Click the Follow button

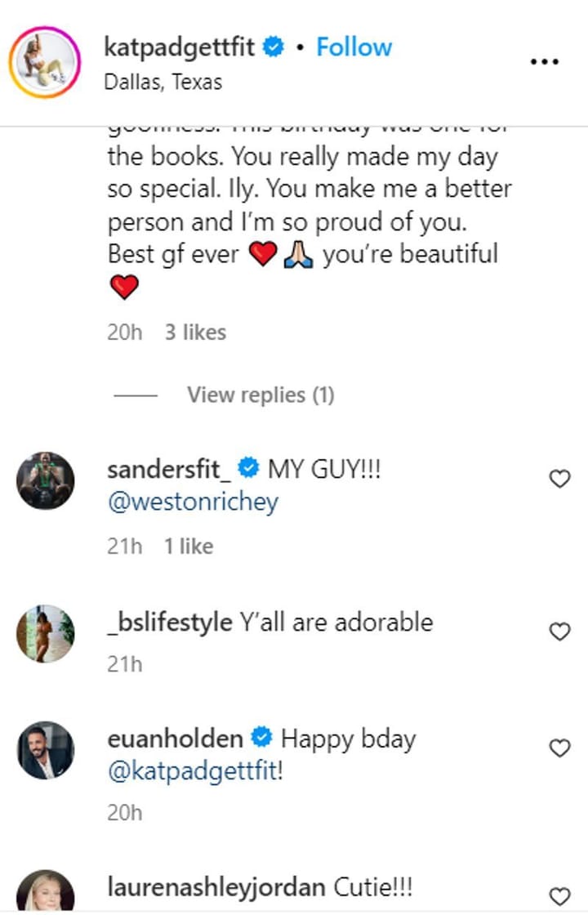(354, 48)
